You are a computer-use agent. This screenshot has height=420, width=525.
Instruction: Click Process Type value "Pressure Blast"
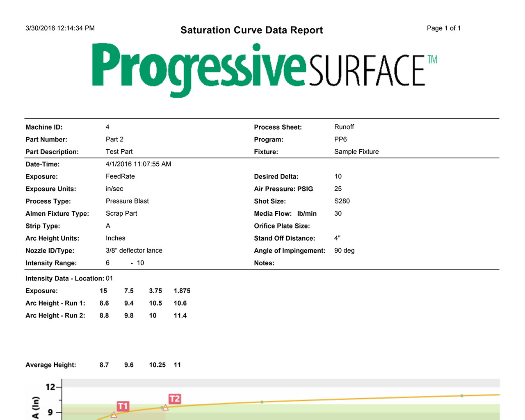[127, 201]
